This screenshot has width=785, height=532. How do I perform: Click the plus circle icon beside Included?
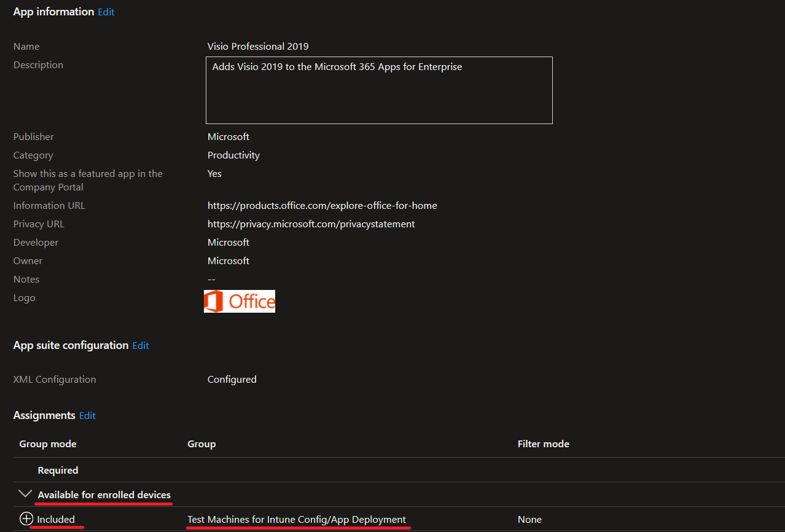coord(26,519)
